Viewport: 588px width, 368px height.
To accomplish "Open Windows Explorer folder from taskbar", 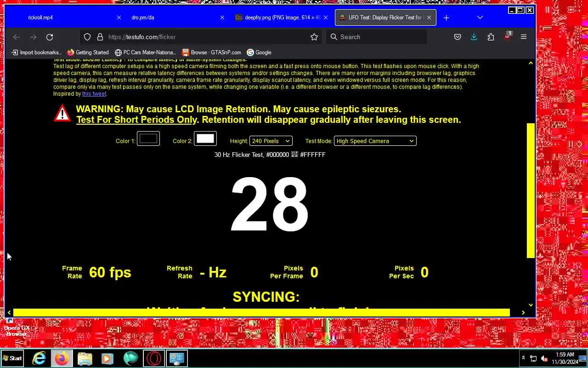I will pos(85,358).
